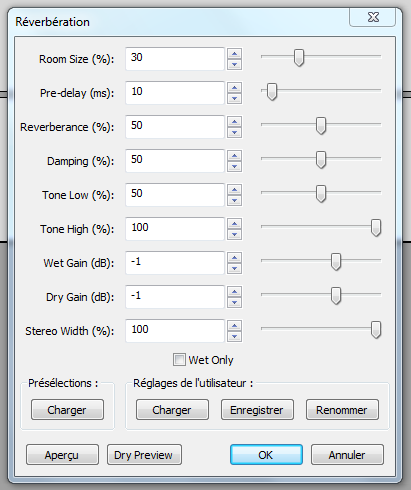
Task: Enable the Wet Only checkbox
Action: [179, 360]
